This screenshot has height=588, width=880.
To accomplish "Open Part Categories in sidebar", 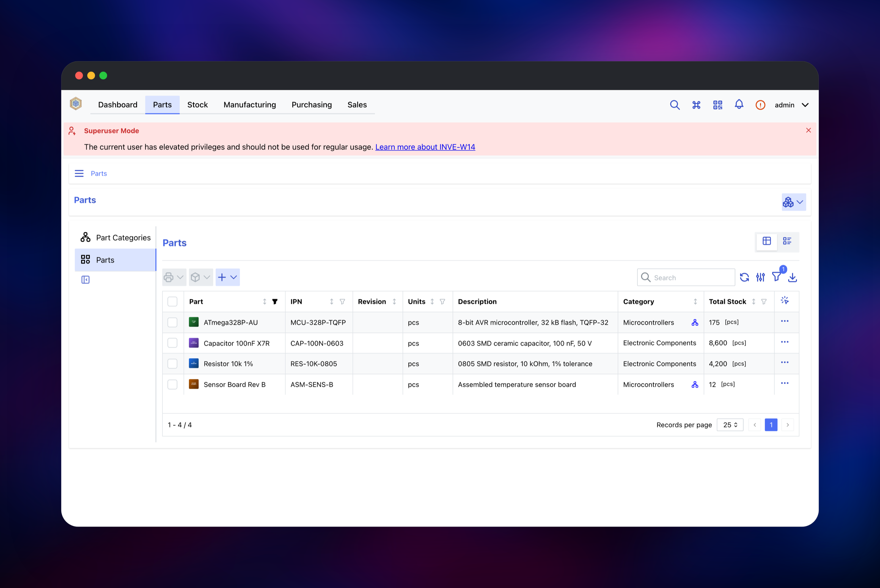I will click(x=115, y=238).
